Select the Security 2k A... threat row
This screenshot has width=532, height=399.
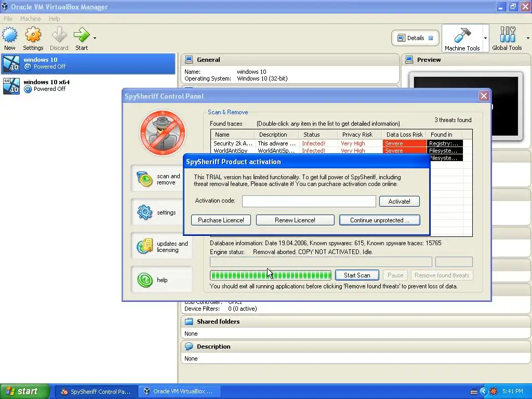pos(337,143)
